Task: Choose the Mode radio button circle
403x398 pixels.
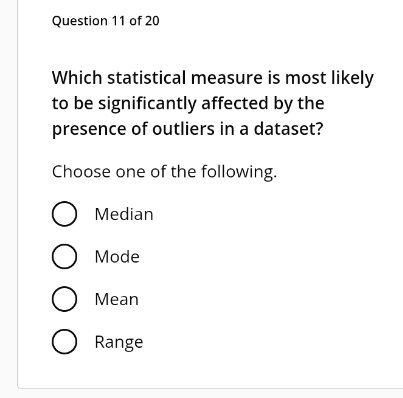Action: [64, 256]
